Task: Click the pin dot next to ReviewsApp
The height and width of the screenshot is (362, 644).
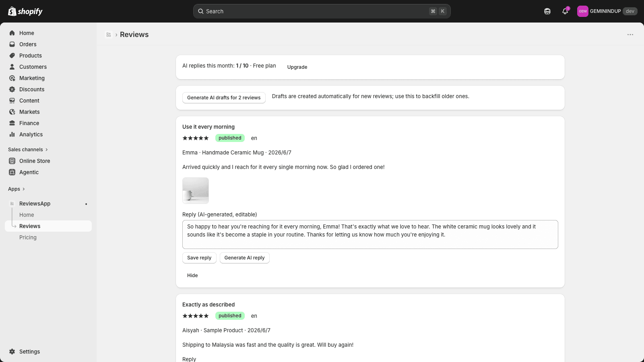Action: tap(86, 204)
